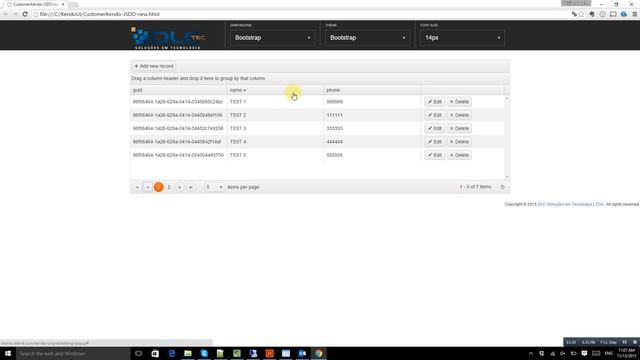Screen dimensions: 640x360
Task: Click the DLC Tec logo
Action: (x=168, y=38)
